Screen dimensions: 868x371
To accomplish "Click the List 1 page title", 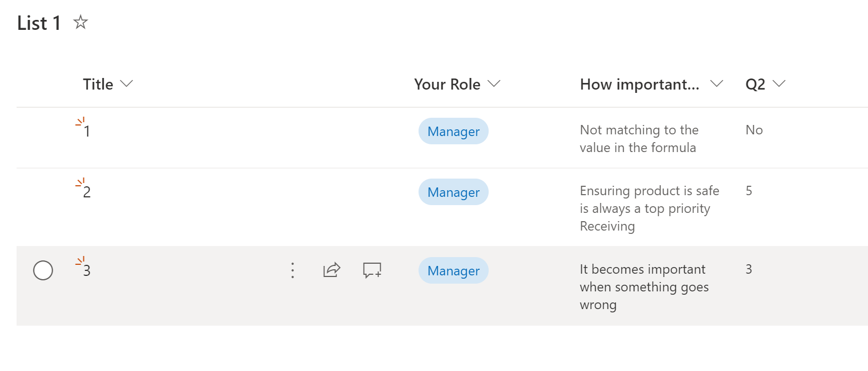I will click(x=39, y=23).
